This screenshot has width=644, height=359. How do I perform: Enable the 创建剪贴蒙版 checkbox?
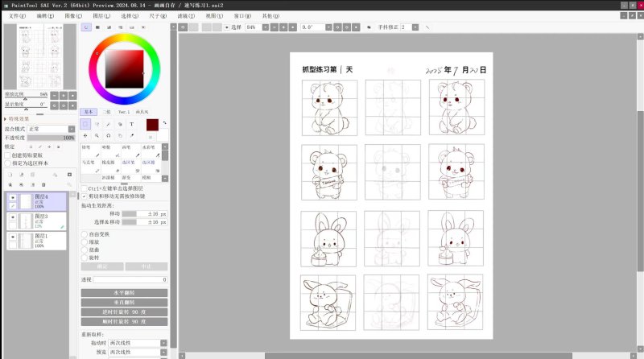click(x=9, y=155)
